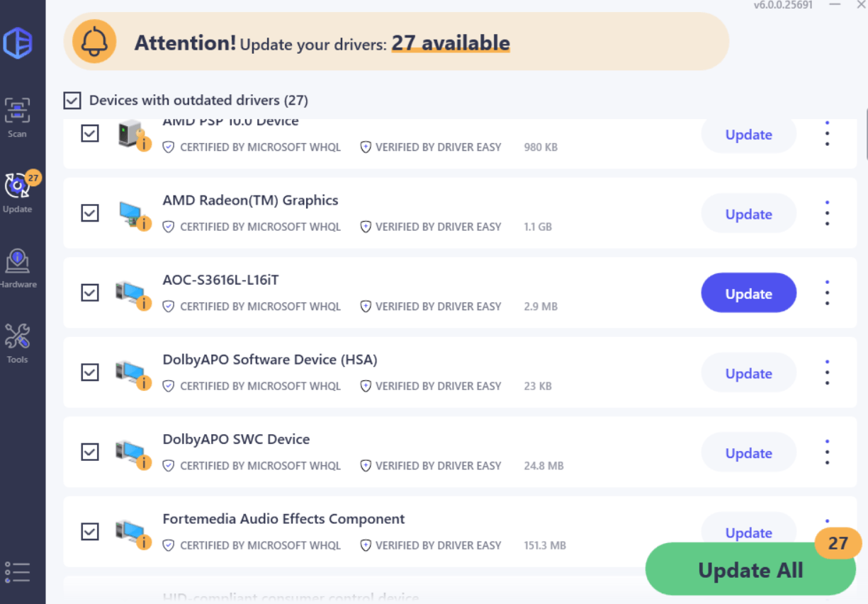This screenshot has height=604, width=868.
Task: Open more options for AMD Radeon(TM) Graphics
Action: tap(827, 214)
